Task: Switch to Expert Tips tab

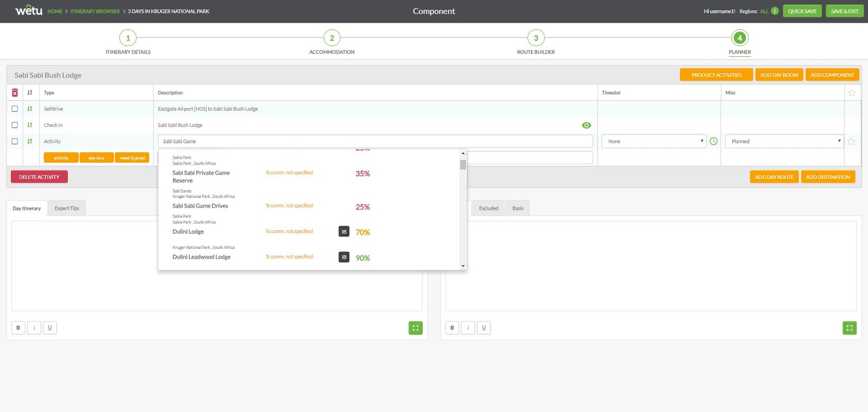Action: pyautogui.click(x=67, y=208)
